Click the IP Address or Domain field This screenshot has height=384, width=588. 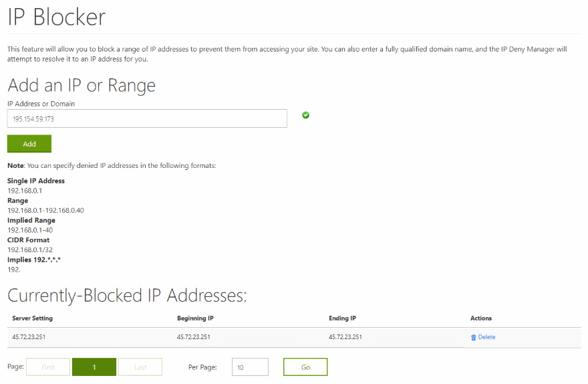click(x=147, y=118)
